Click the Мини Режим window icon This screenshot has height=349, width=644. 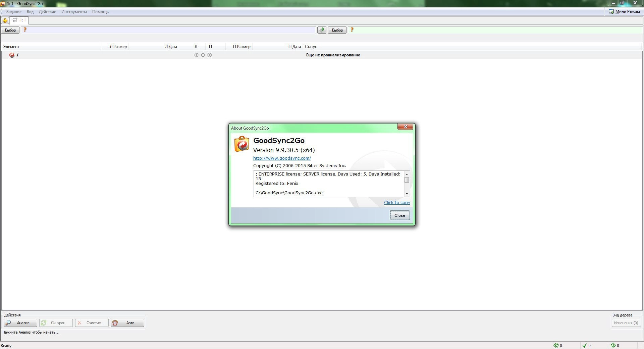coord(611,11)
